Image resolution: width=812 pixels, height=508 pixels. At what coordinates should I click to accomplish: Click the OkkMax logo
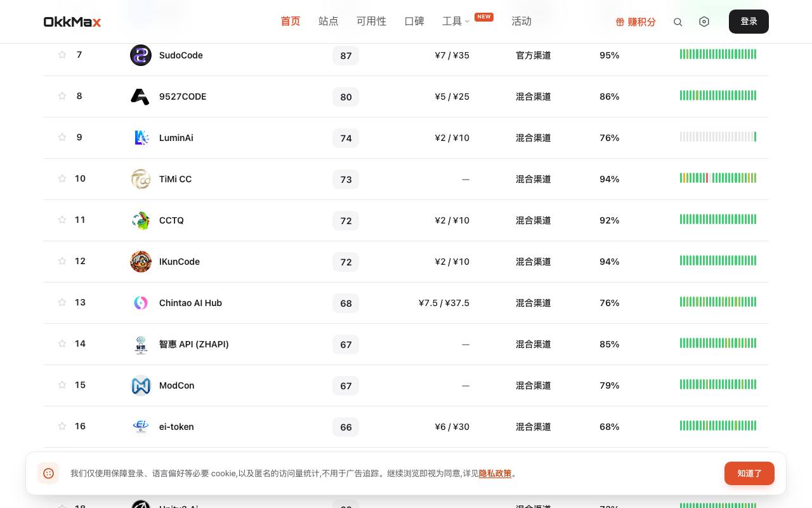[x=72, y=22]
